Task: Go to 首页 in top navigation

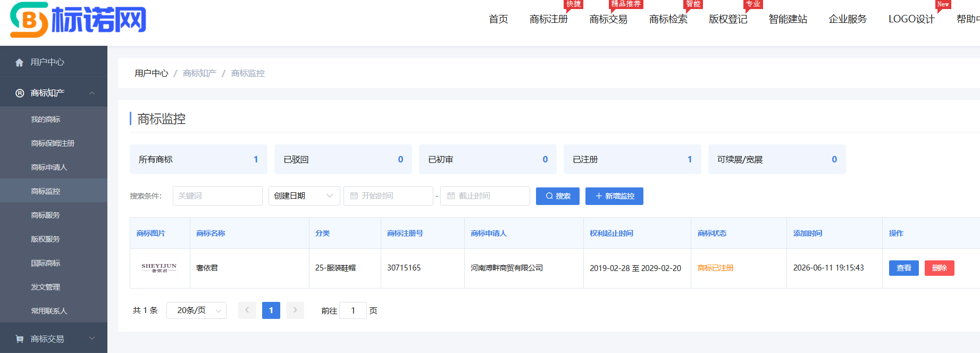Action: pos(498,19)
